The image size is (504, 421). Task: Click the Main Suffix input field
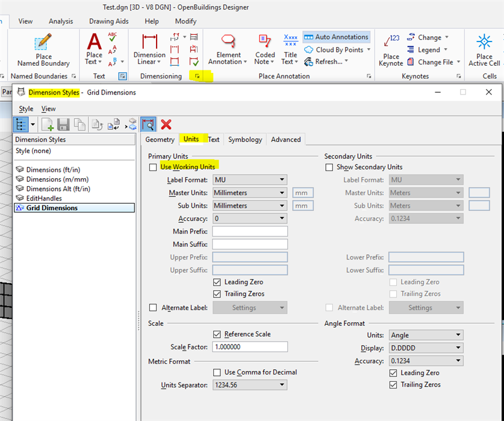250,244
